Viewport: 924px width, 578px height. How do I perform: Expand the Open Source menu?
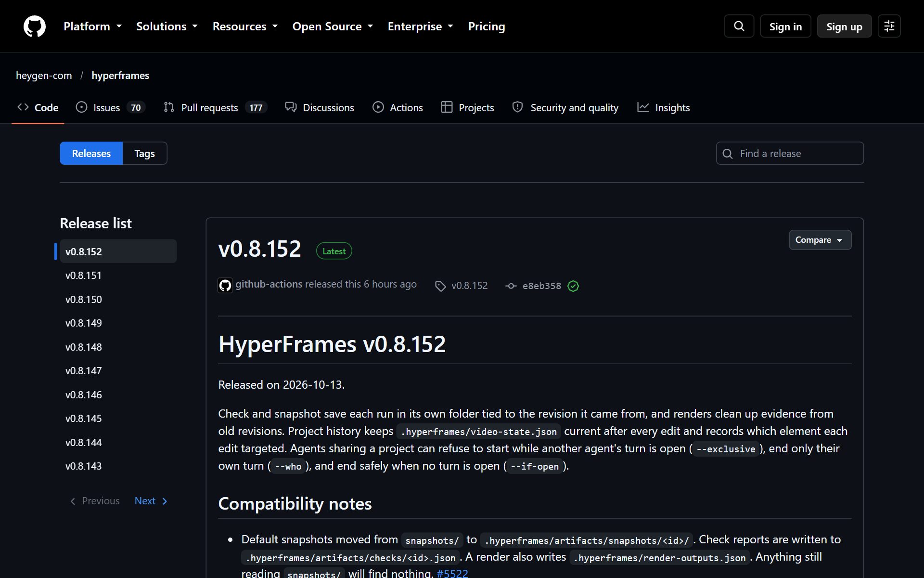[x=333, y=26]
